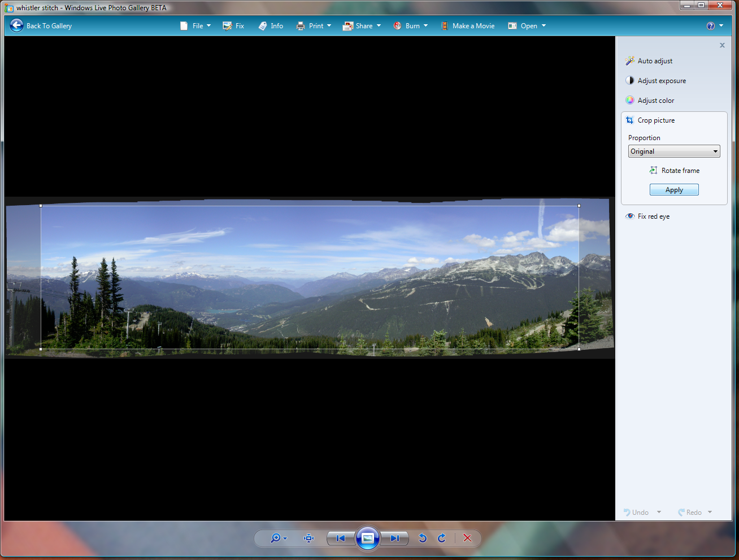
Task: Expand the Undo history dropdown arrow
Action: click(659, 513)
